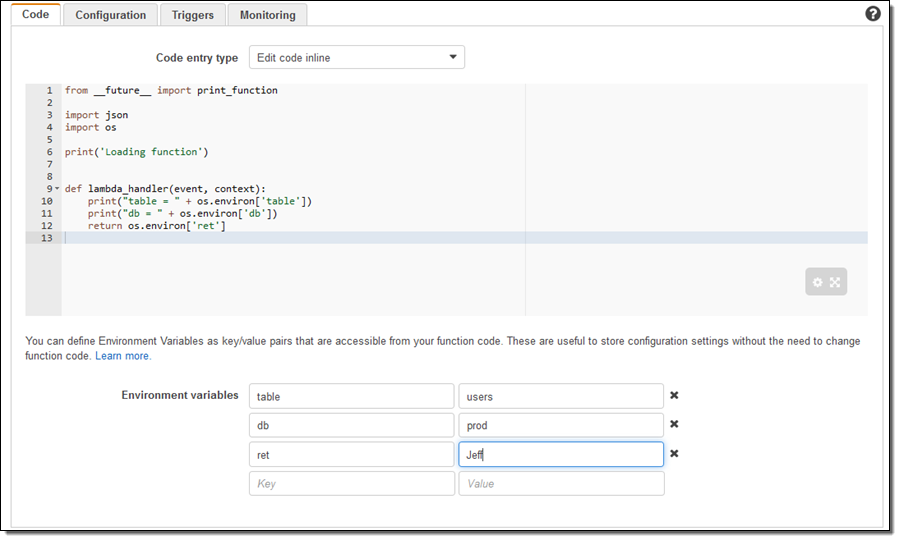Focus the 'users' value field

pos(560,396)
